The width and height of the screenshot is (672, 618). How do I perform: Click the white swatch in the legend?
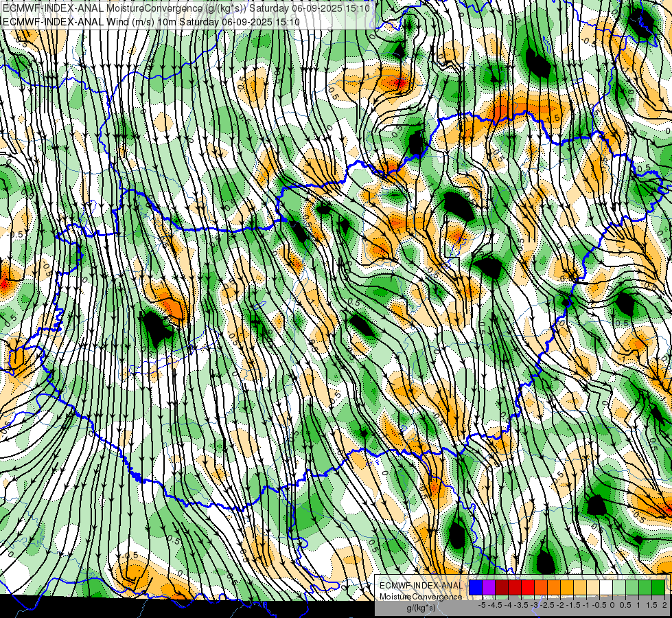[606, 587]
